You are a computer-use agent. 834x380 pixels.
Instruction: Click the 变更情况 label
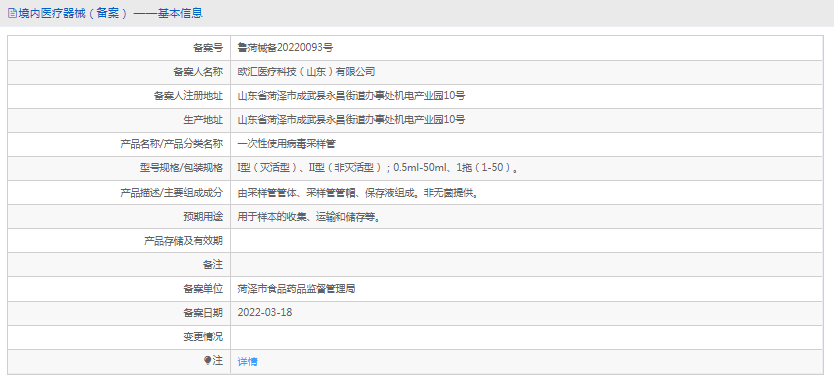click(203, 337)
